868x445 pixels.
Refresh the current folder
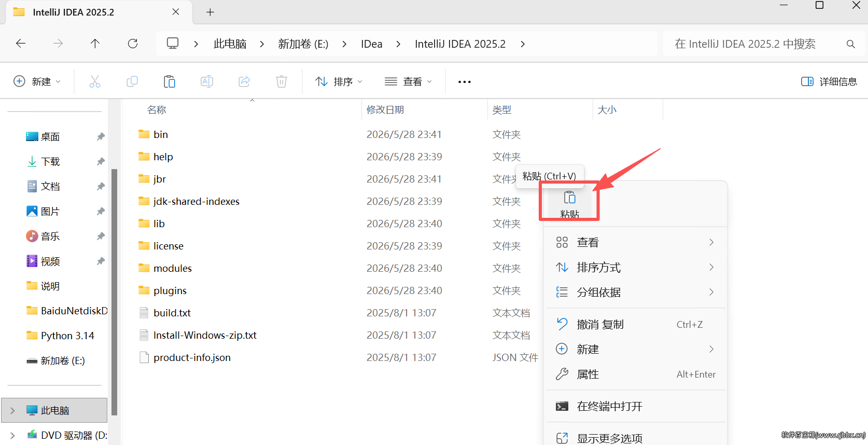click(133, 44)
